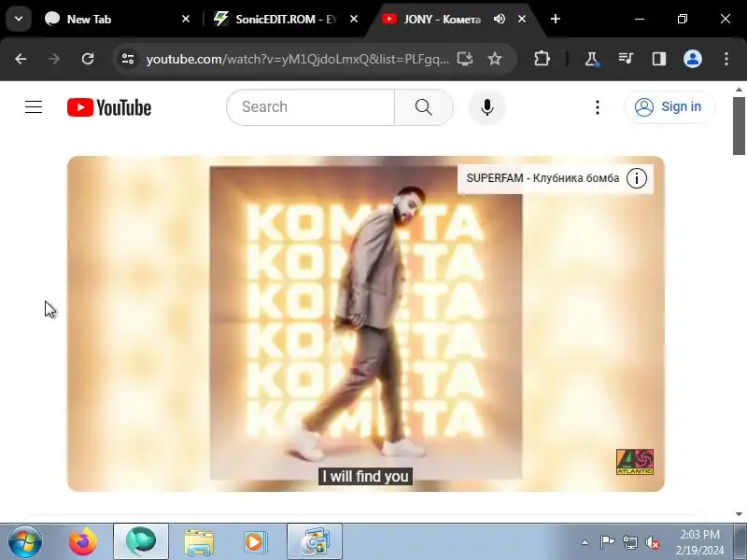Click the youtube.com URL address field
The image size is (747, 560).
click(297, 59)
